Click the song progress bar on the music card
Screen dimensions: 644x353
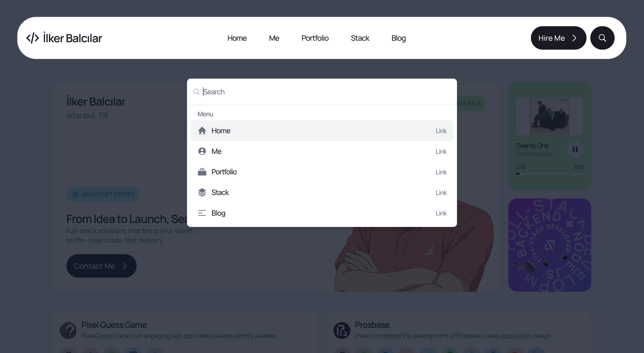coord(550,174)
